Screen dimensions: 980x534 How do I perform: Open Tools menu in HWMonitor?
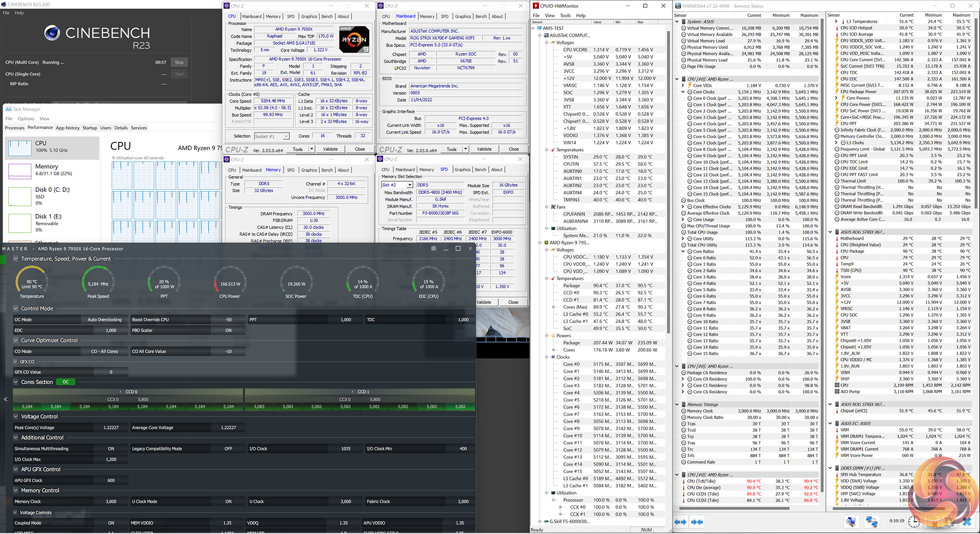[x=565, y=15]
